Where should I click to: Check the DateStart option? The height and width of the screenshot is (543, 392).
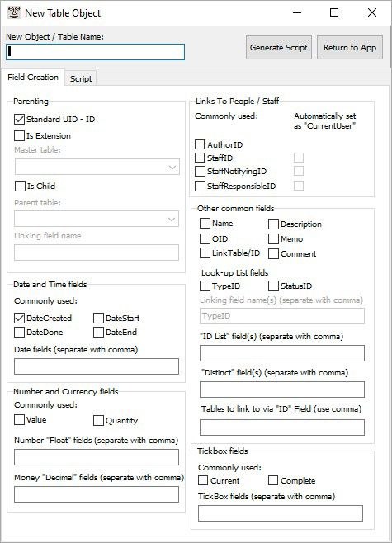pyautogui.click(x=98, y=318)
